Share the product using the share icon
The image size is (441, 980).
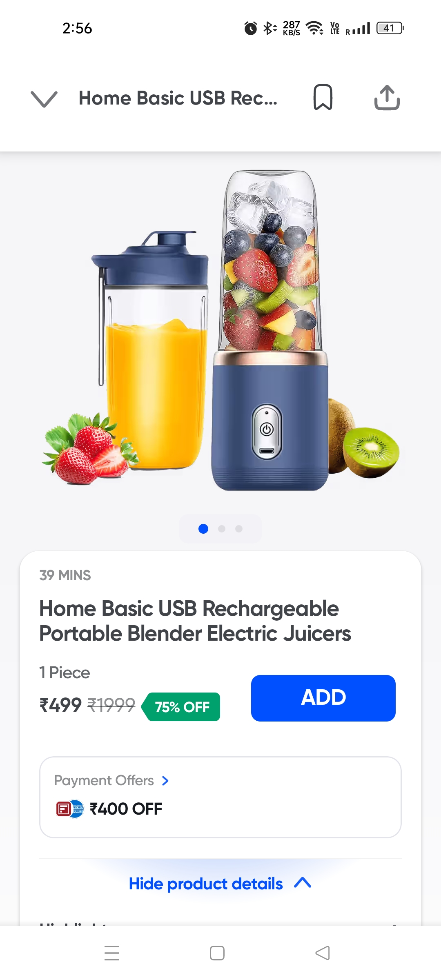(x=387, y=98)
